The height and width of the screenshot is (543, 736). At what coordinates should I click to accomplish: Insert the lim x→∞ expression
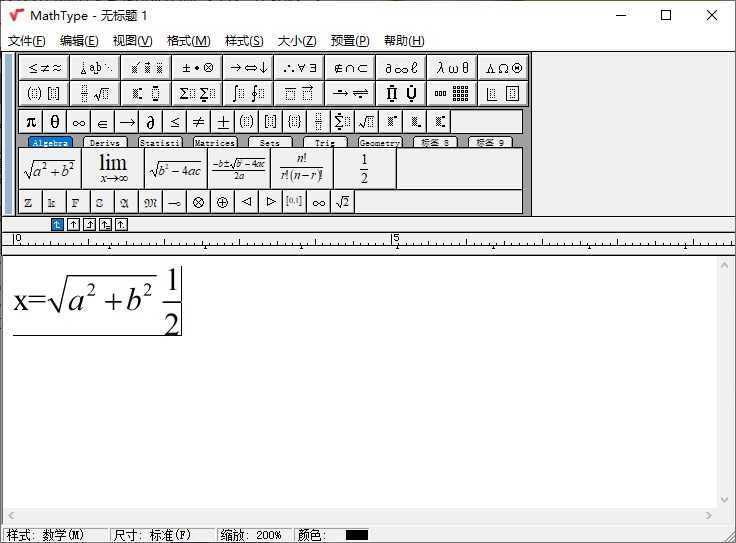(x=113, y=169)
